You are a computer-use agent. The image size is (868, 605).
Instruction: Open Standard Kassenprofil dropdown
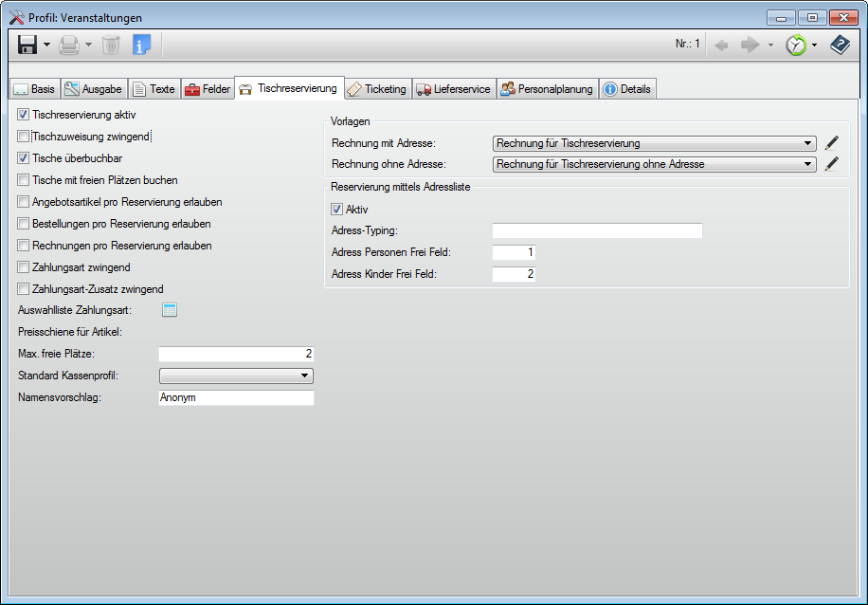click(x=304, y=376)
